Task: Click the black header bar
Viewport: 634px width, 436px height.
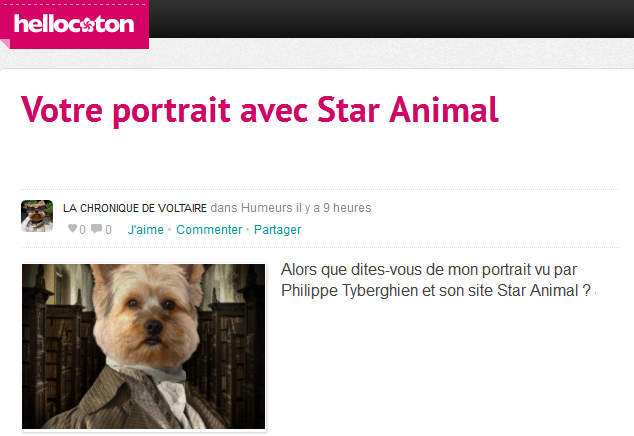Action: coord(391,19)
